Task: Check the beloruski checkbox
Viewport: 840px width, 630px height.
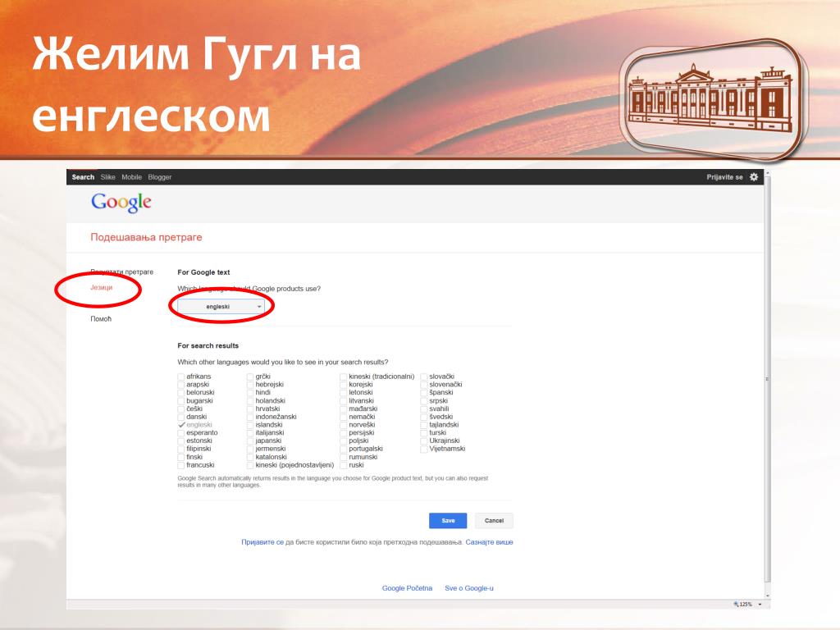Action: point(181,393)
